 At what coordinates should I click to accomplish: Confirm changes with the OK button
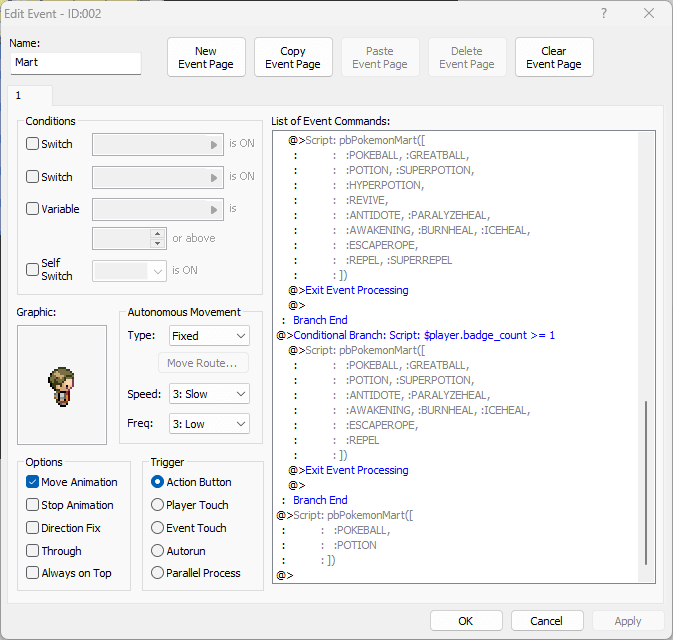click(x=466, y=621)
